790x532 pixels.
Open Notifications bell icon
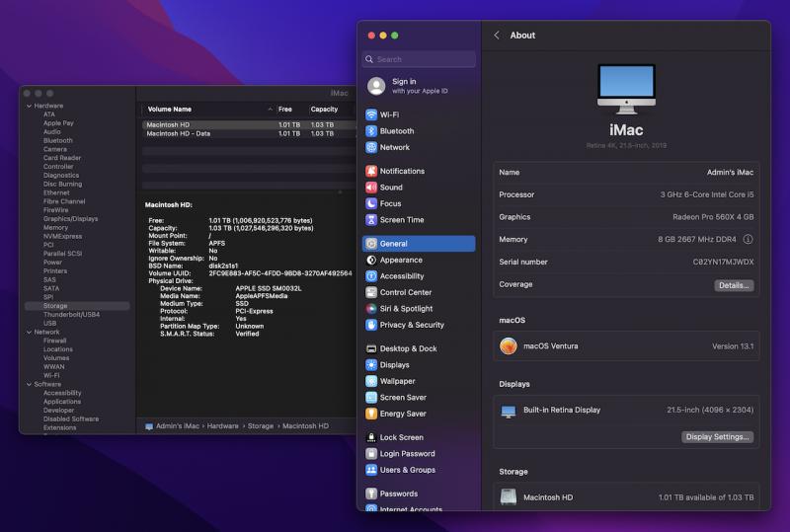pos(371,171)
